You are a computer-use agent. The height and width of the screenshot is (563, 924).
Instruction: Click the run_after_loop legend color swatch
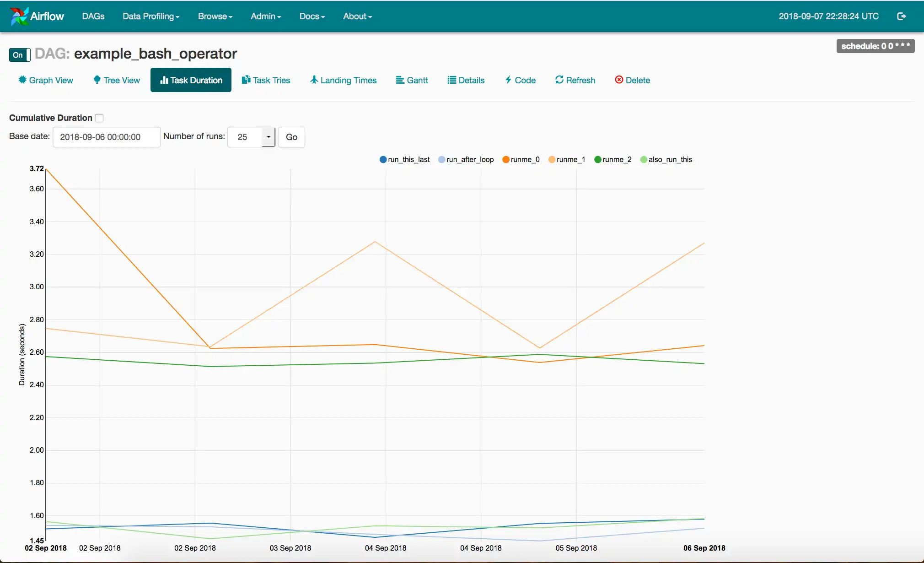[x=441, y=159]
